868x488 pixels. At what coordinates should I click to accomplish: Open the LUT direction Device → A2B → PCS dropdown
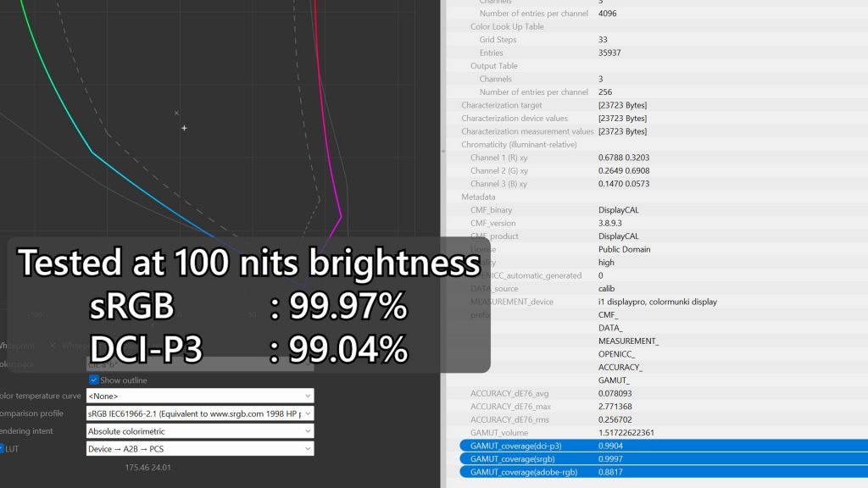tap(200, 449)
